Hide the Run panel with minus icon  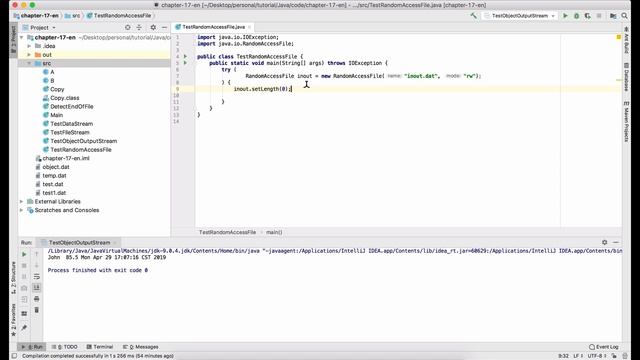(x=616, y=242)
